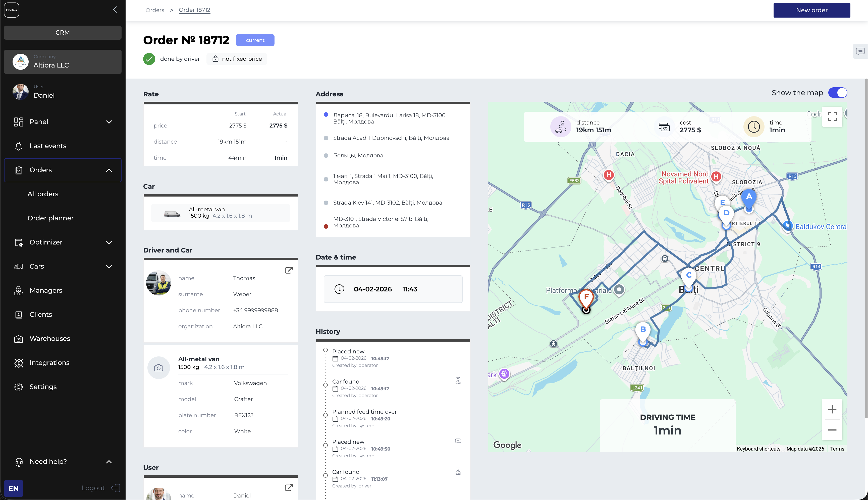Toggle the Show the map switch
868x500 pixels.
coord(837,93)
